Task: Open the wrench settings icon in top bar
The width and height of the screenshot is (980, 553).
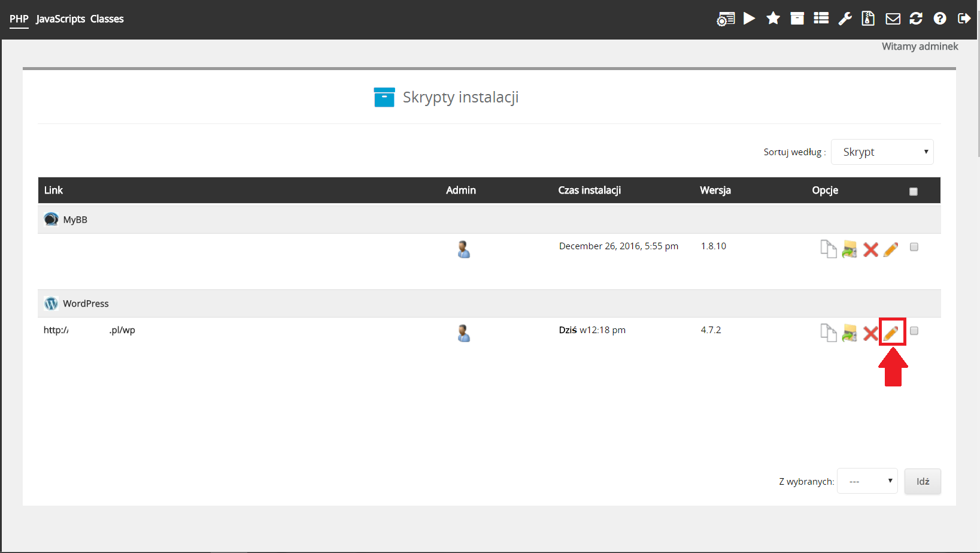Action: 845,19
